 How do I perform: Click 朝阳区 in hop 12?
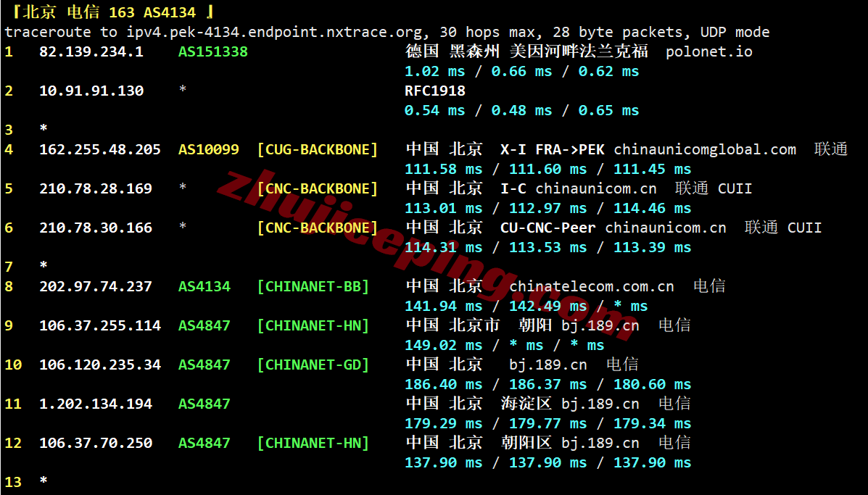tap(526, 443)
